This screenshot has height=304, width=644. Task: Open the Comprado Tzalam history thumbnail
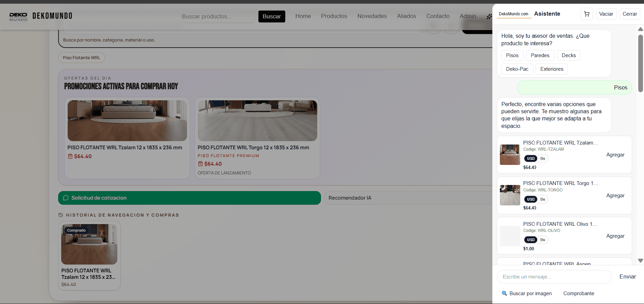click(89, 244)
